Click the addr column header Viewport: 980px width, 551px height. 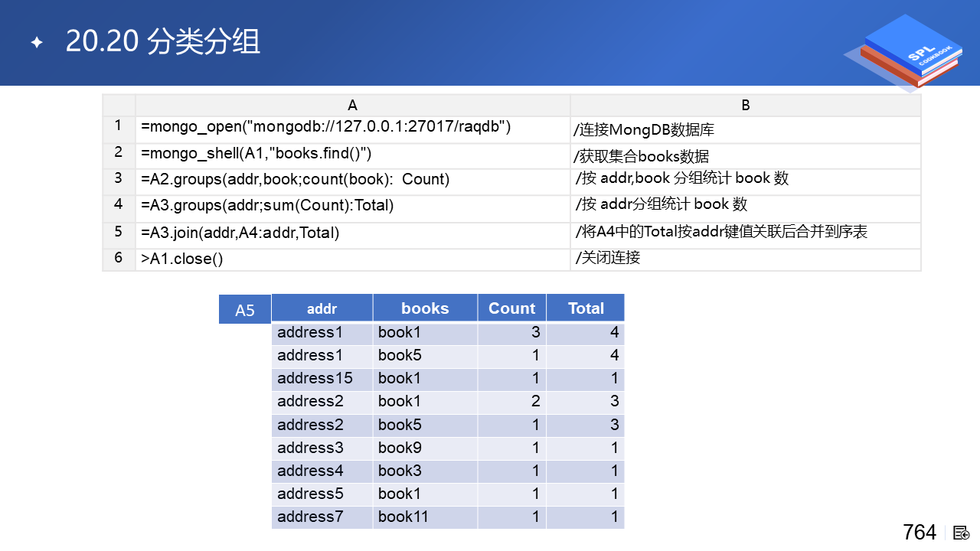pos(322,308)
